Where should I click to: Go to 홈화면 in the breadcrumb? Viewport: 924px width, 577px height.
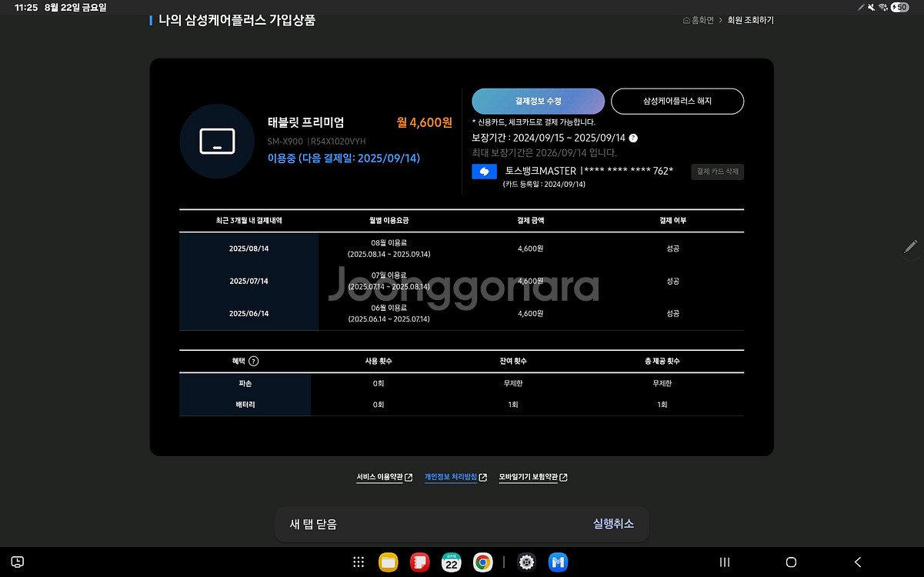click(698, 20)
